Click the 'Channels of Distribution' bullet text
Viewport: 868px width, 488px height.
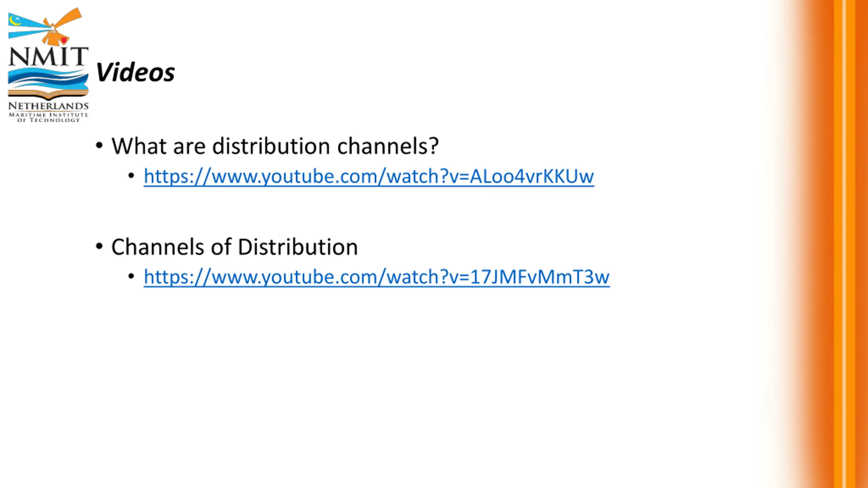tap(235, 247)
